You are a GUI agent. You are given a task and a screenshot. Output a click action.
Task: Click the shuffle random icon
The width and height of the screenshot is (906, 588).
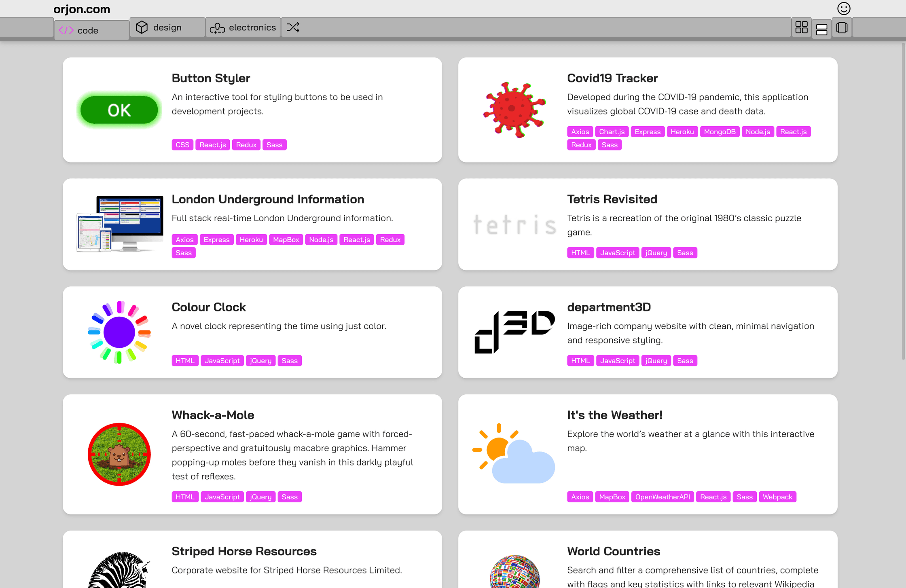click(x=293, y=27)
